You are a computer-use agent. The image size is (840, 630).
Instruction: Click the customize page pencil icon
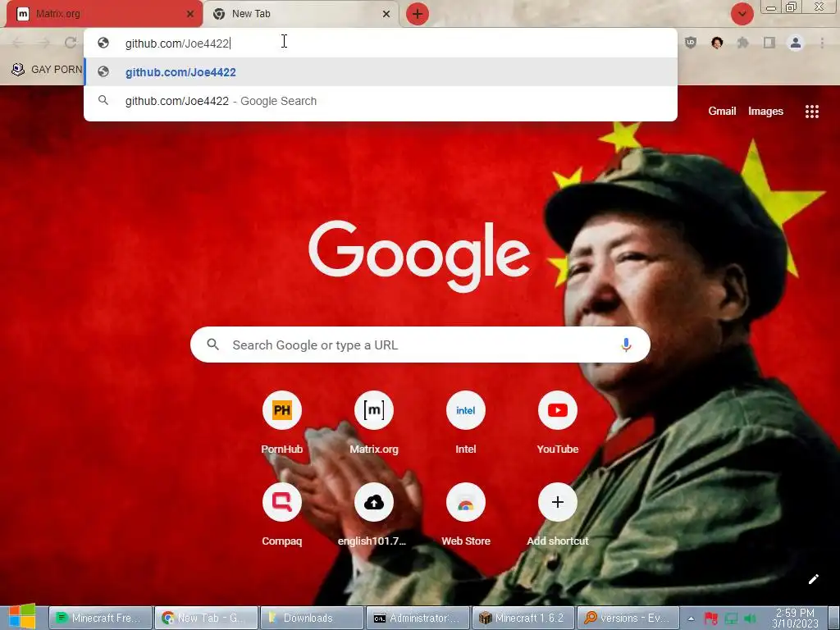click(813, 579)
